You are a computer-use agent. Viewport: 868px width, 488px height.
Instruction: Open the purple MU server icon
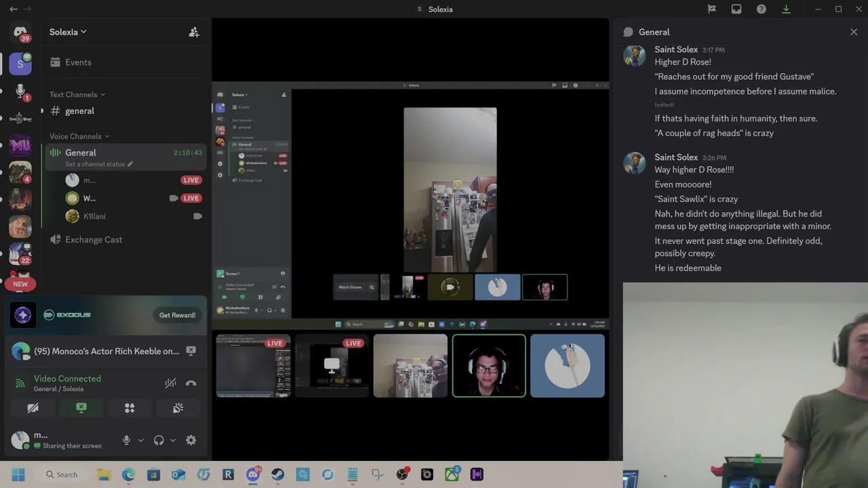[20, 145]
